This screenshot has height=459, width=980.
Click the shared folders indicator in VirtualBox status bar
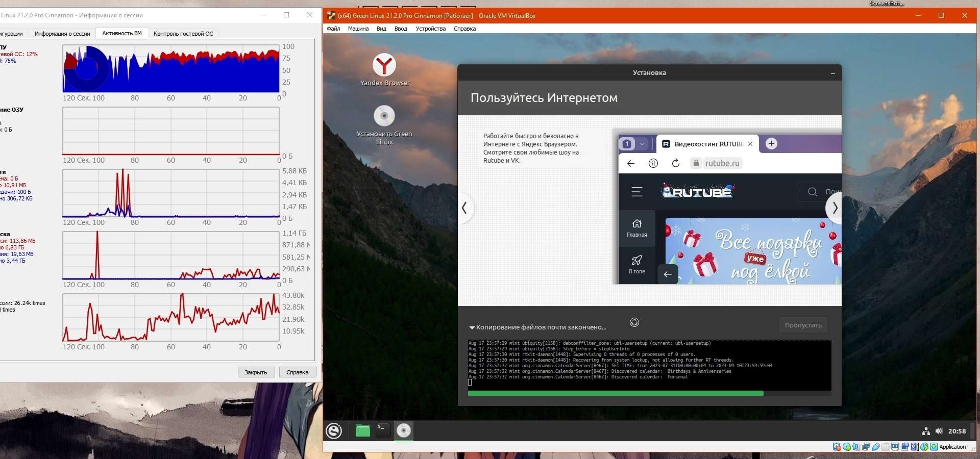pyautogui.click(x=886, y=447)
